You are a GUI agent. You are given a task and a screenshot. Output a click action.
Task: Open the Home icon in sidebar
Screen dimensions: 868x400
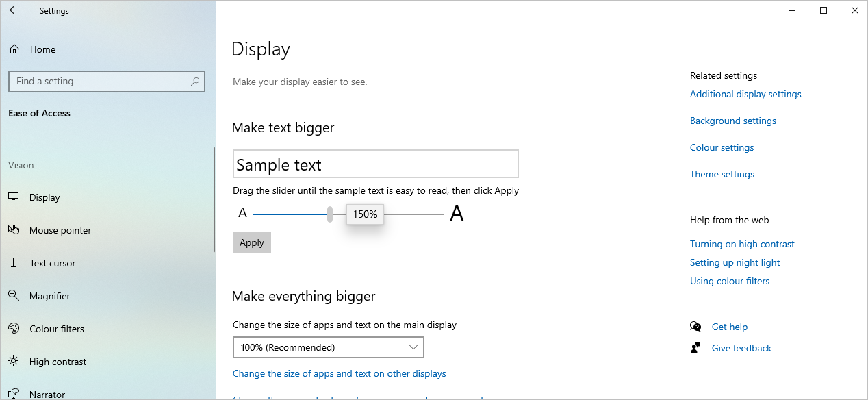coord(14,49)
